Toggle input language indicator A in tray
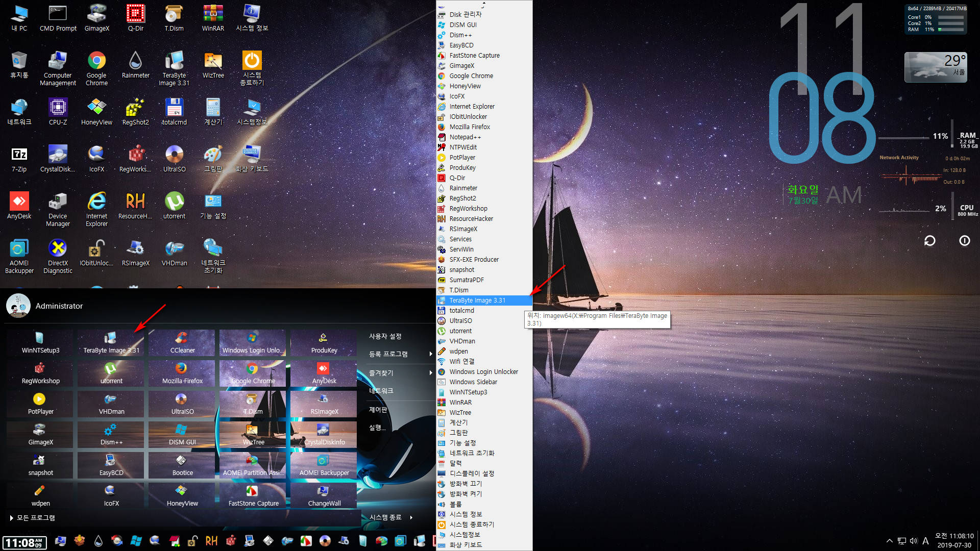 coord(925,541)
